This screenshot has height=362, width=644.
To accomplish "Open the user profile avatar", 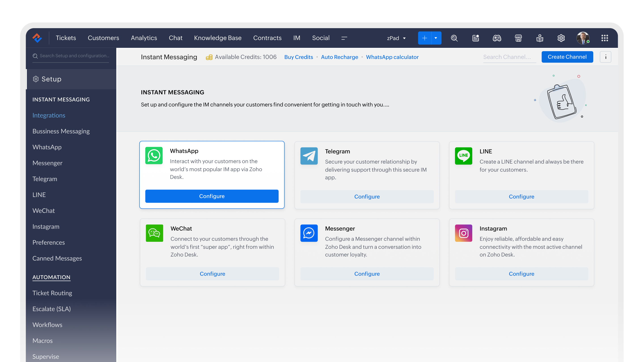I will point(583,38).
